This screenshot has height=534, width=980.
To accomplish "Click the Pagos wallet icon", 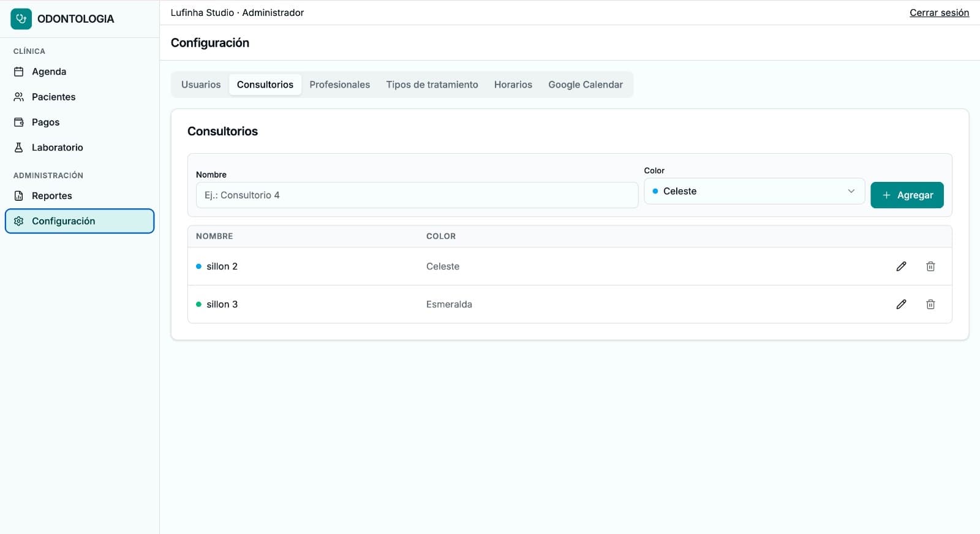I will [x=19, y=122].
